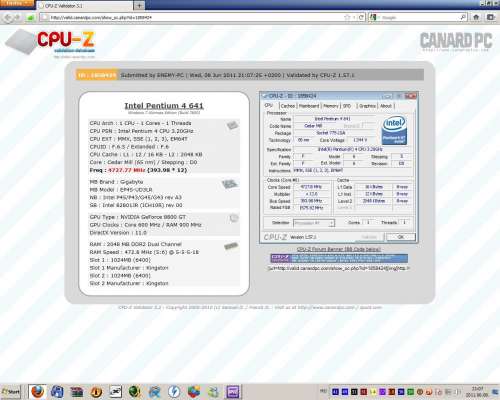The image size is (500, 400).
Task: Click the Validate button in CPU-Z window
Action: point(369,237)
